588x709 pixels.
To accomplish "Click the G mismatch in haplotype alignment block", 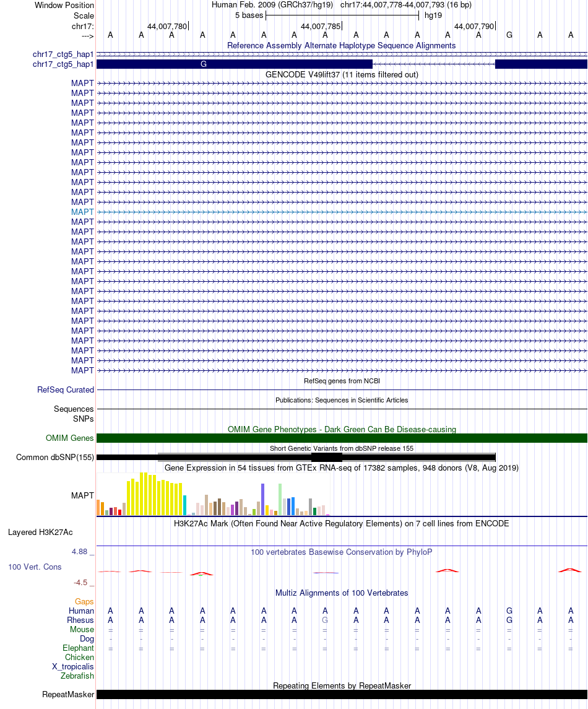I will [x=204, y=64].
